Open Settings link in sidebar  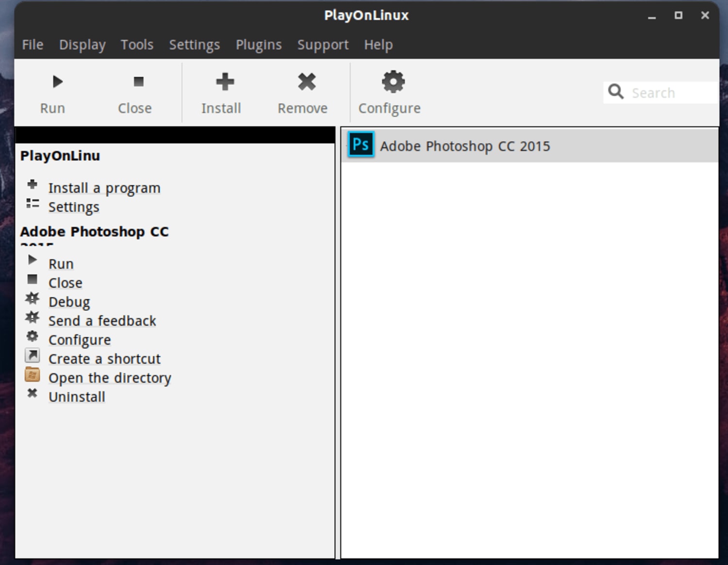tap(74, 207)
